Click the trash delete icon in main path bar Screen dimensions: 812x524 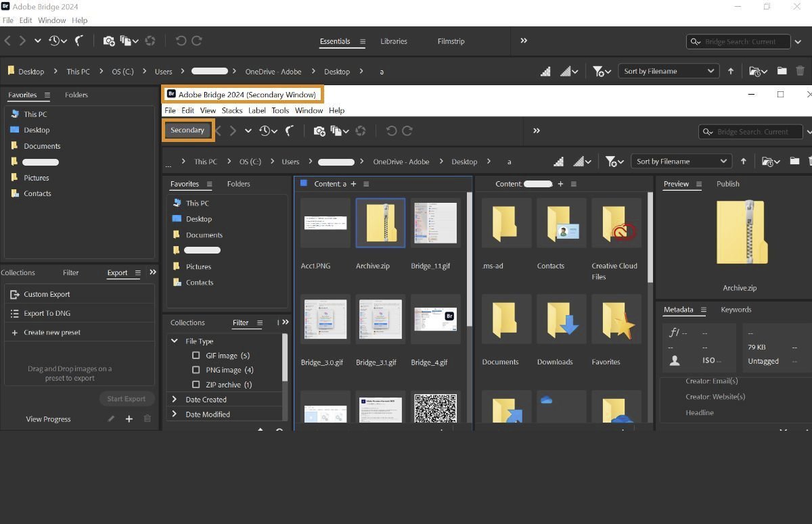(x=800, y=71)
